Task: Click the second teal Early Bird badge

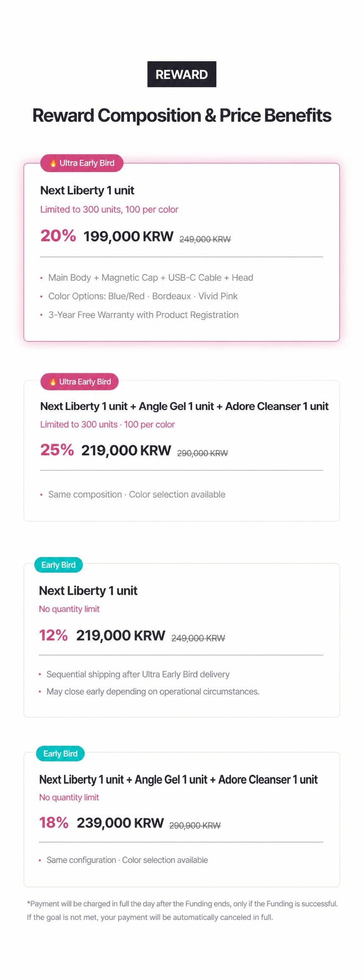Action: click(60, 753)
